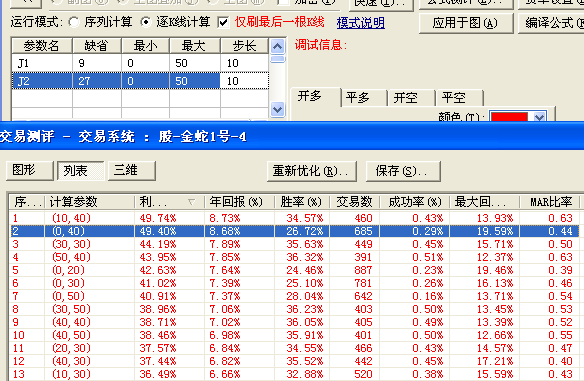Click the 步长 column header
This screenshot has width=584, height=381.
[244, 46]
